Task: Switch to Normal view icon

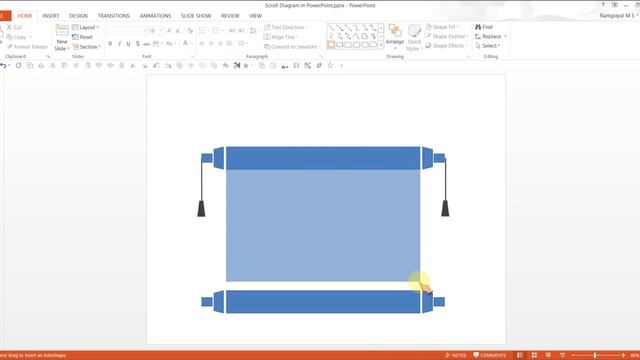Action: coord(520,355)
